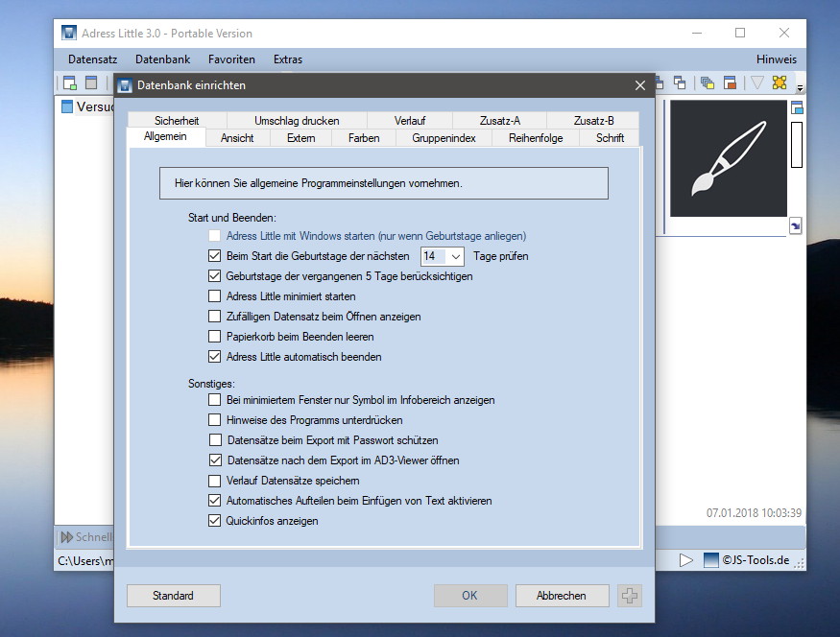Check 'Papierkorb beim Beenden leeren'

tap(214, 337)
